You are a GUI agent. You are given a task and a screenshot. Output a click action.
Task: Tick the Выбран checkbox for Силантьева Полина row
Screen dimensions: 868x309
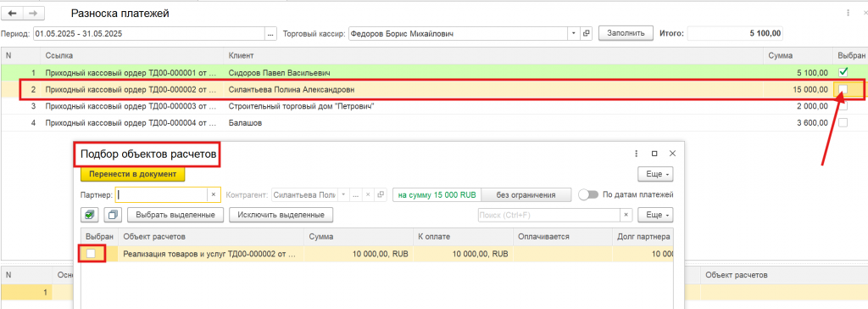tap(843, 89)
